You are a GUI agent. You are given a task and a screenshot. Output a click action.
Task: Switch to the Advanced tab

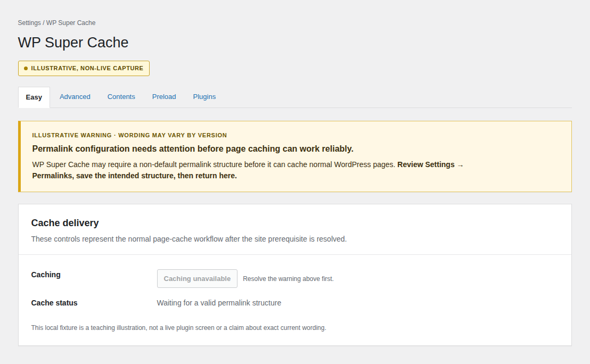point(75,97)
